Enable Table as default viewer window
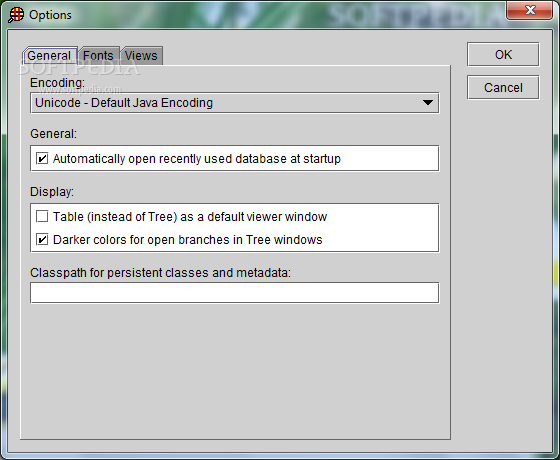560x460 pixels. pyautogui.click(x=42, y=216)
